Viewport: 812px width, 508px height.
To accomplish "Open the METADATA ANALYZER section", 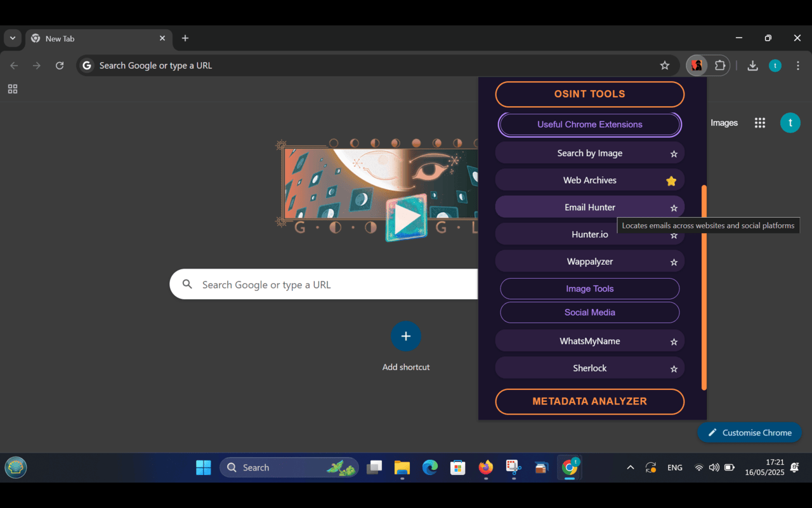I will (x=589, y=401).
